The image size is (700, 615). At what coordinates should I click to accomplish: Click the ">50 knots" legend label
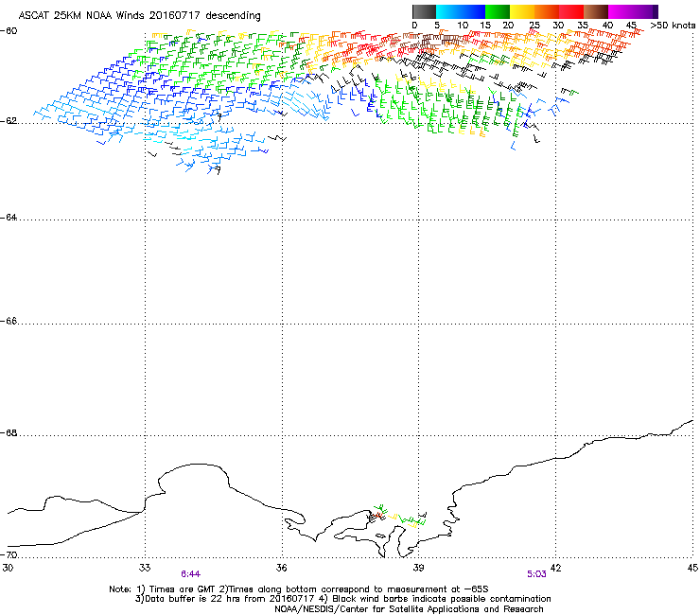(x=673, y=26)
